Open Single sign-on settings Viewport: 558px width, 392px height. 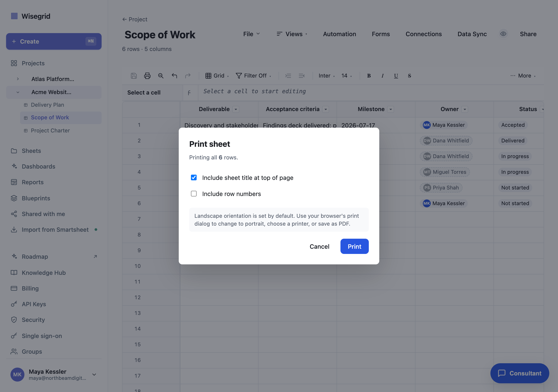[54, 336]
